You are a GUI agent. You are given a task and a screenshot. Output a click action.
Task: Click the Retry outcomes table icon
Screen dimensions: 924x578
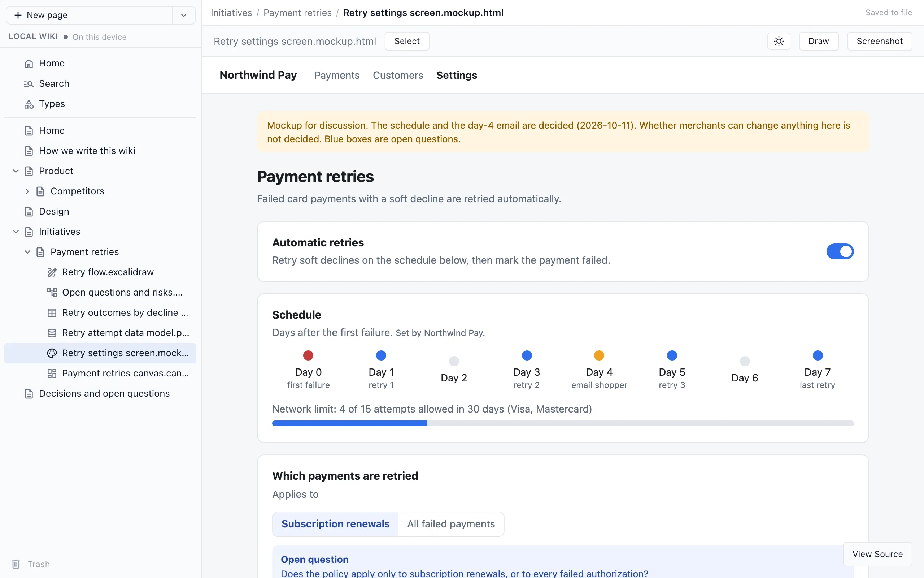pyautogui.click(x=52, y=313)
